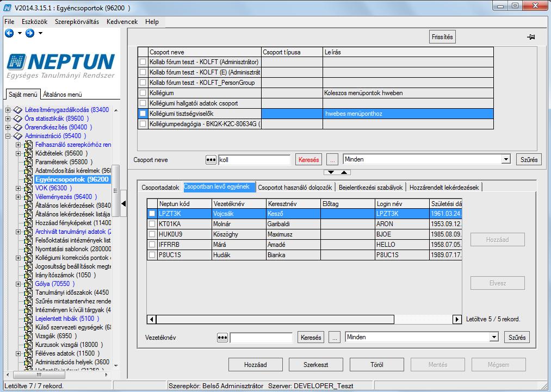551x392 pixels.
Task: Click the members table horizontal scrollbar track
Action: point(423,319)
